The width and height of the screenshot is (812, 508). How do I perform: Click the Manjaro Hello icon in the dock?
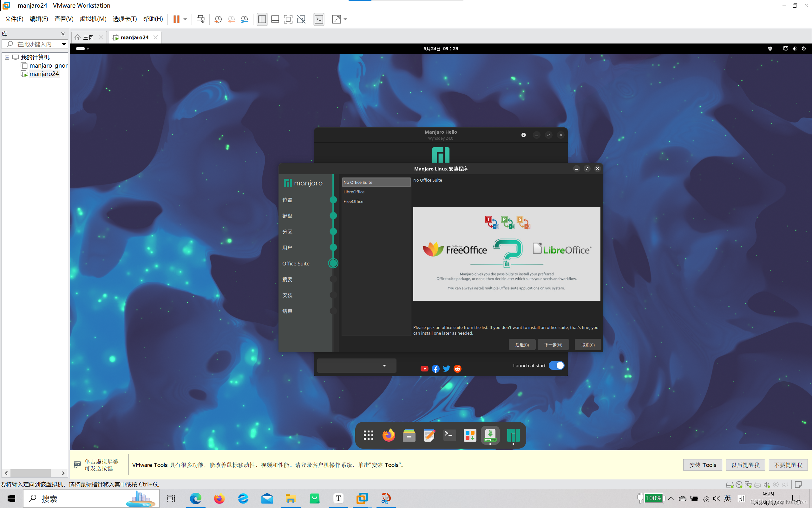tap(514, 435)
